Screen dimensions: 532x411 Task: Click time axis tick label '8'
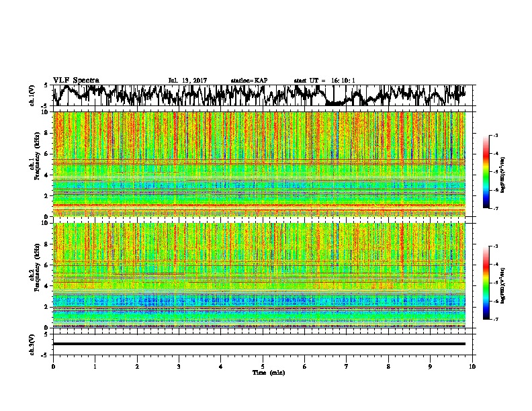[x=388, y=367]
